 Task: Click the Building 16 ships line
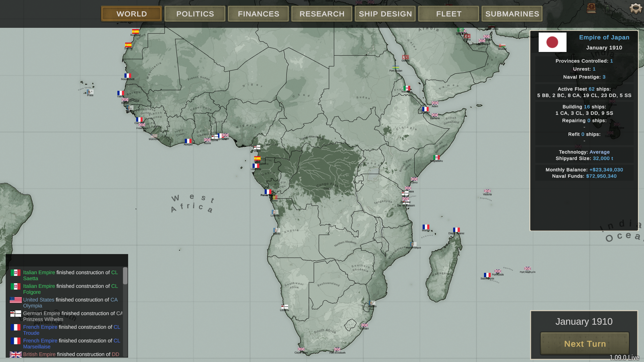584,107
